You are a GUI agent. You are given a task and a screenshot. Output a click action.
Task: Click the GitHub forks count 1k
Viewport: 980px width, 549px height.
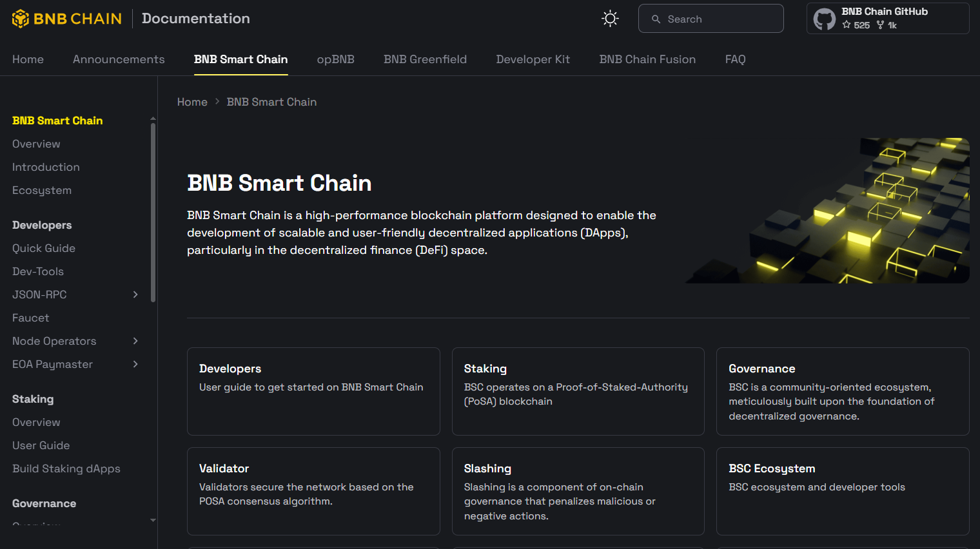(887, 25)
